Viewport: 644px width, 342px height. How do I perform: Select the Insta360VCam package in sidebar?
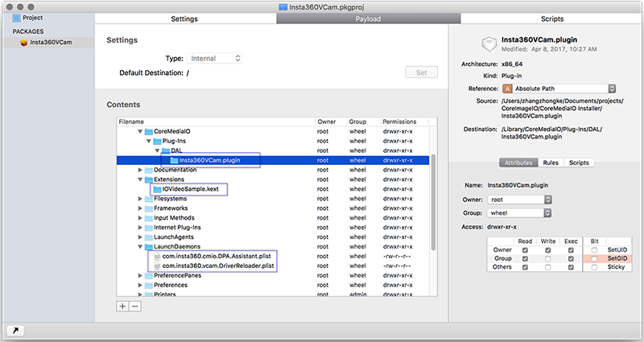click(x=49, y=43)
